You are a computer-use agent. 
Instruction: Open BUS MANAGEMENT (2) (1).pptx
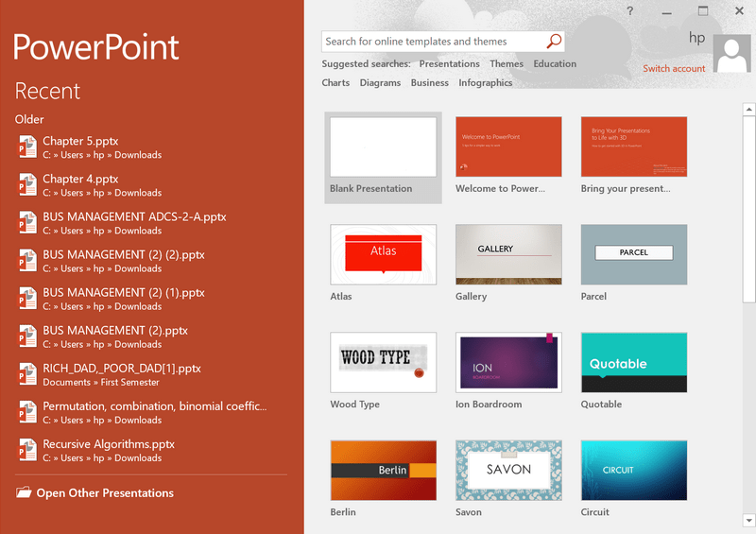pos(151,299)
